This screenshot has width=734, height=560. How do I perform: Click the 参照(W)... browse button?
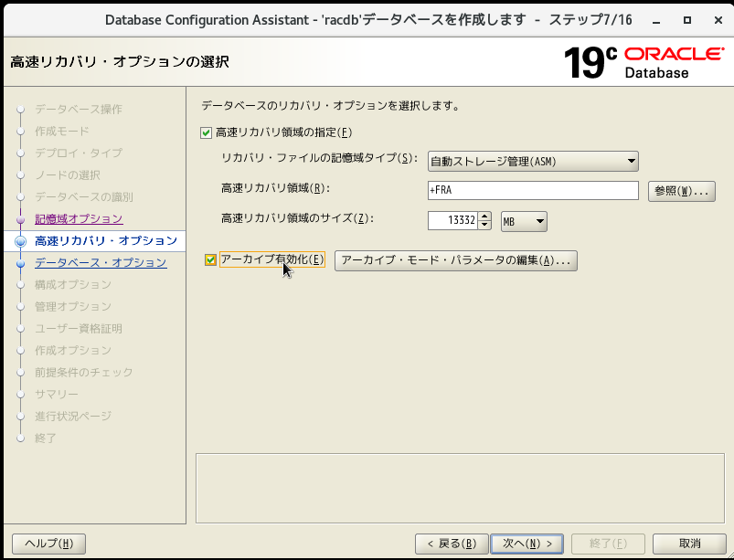(x=682, y=191)
